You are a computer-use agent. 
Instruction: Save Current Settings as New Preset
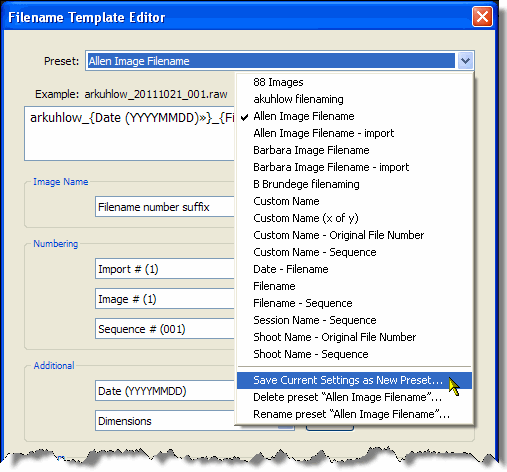tap(354, 380)
